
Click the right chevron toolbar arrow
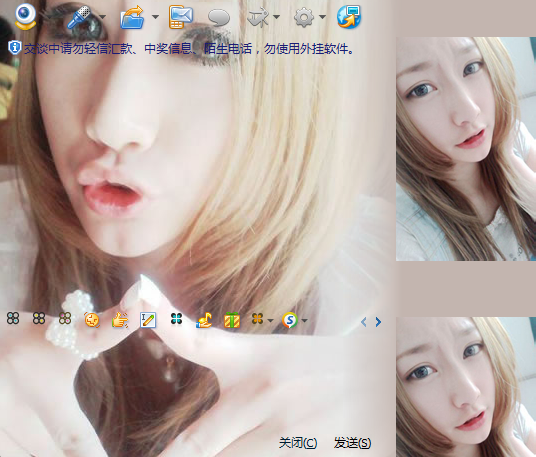378,322
